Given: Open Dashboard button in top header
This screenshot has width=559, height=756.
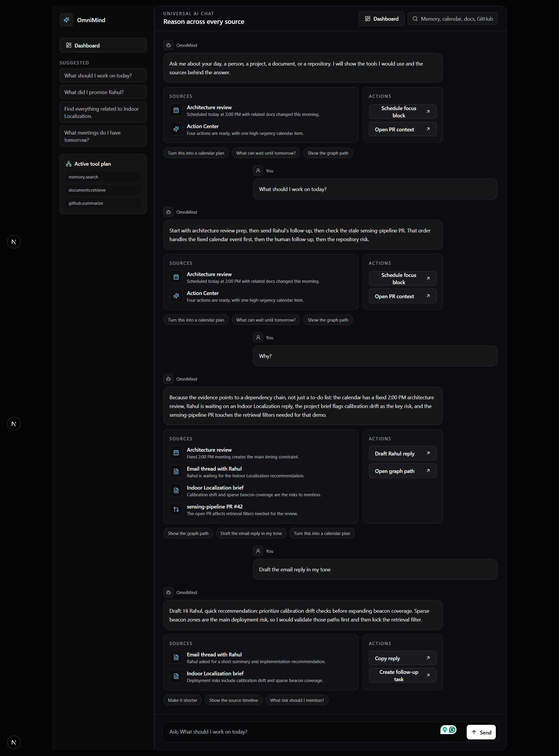Looking at the screenshot, I should [x=381, y=19].
